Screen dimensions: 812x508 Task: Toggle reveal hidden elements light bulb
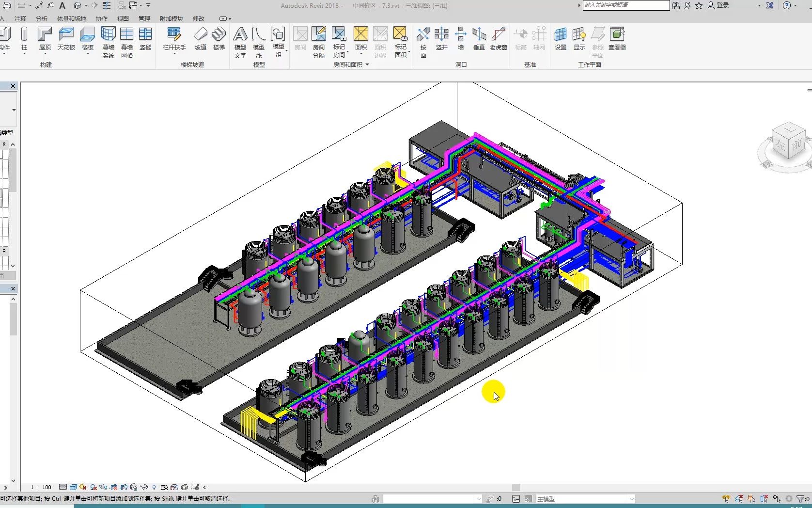pyautogui.click(x=154, y=487)
